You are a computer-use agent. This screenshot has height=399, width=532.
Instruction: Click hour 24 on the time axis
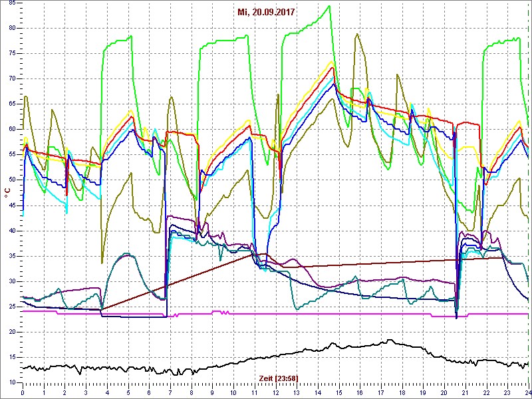click(527, 392)
